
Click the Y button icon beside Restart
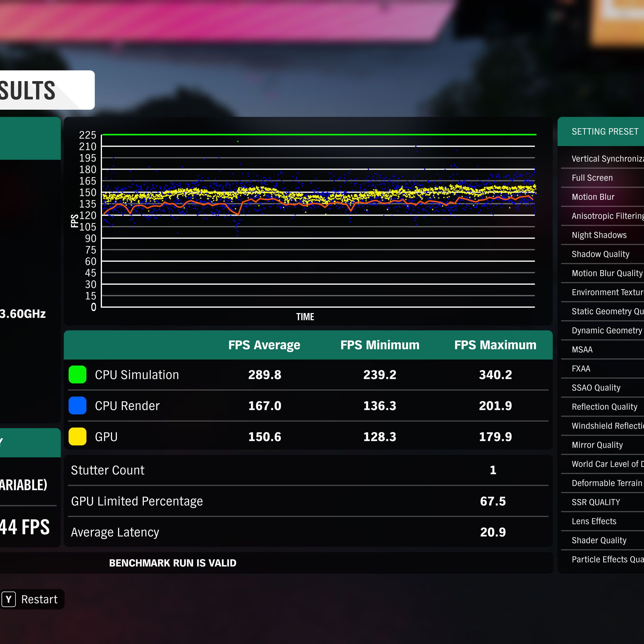(9, 599)
